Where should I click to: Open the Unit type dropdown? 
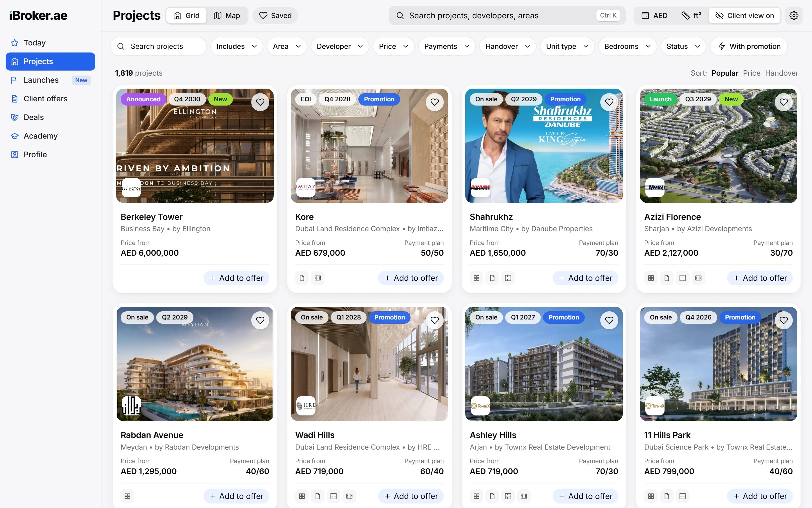(567, 46)
